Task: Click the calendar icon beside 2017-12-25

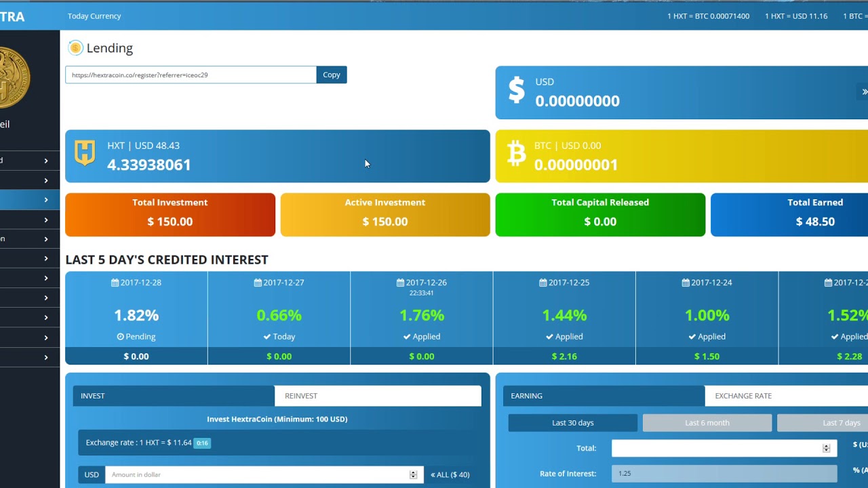Action: click(x=543, y=283)
